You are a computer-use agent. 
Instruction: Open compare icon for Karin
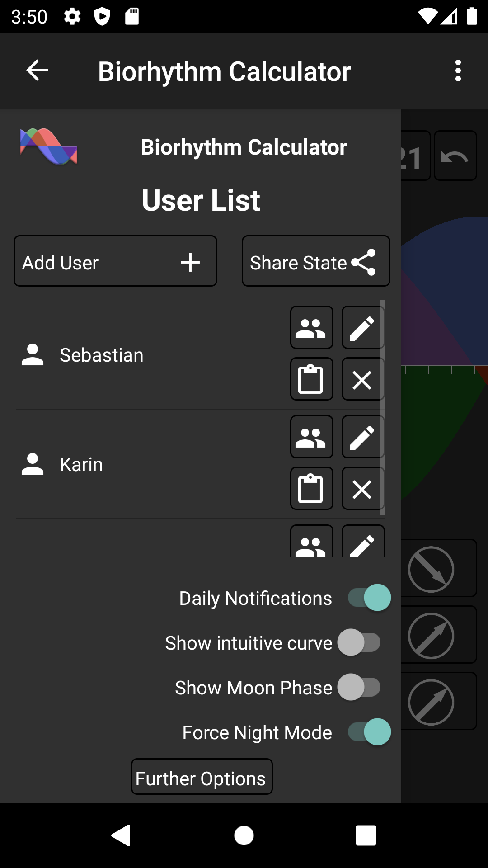click(312, 437)
